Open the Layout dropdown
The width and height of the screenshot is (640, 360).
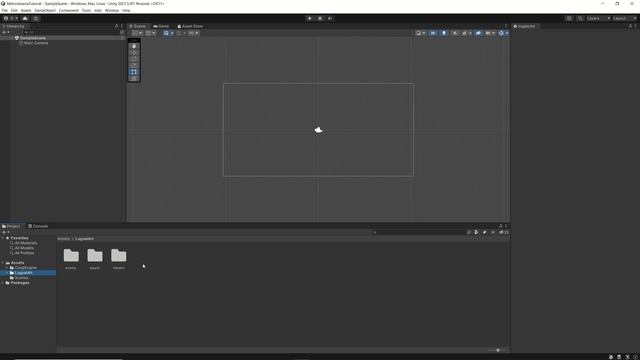(624, 18)
